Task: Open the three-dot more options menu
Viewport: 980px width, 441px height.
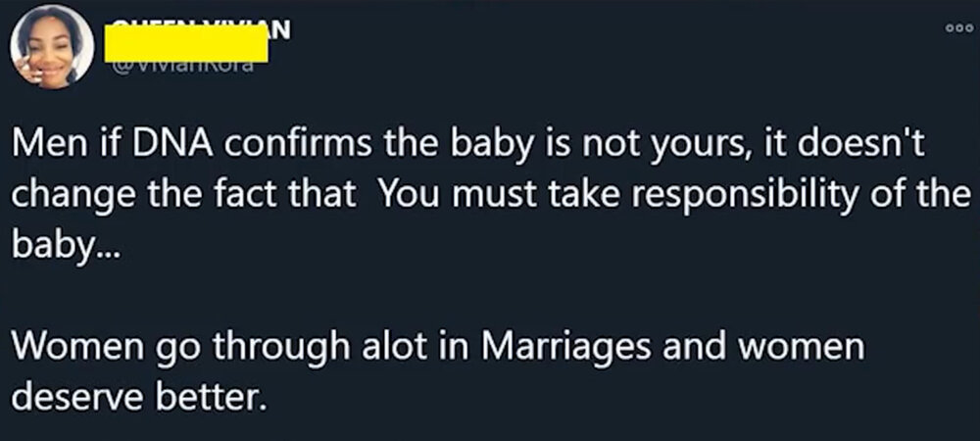Action: (960, 28)
